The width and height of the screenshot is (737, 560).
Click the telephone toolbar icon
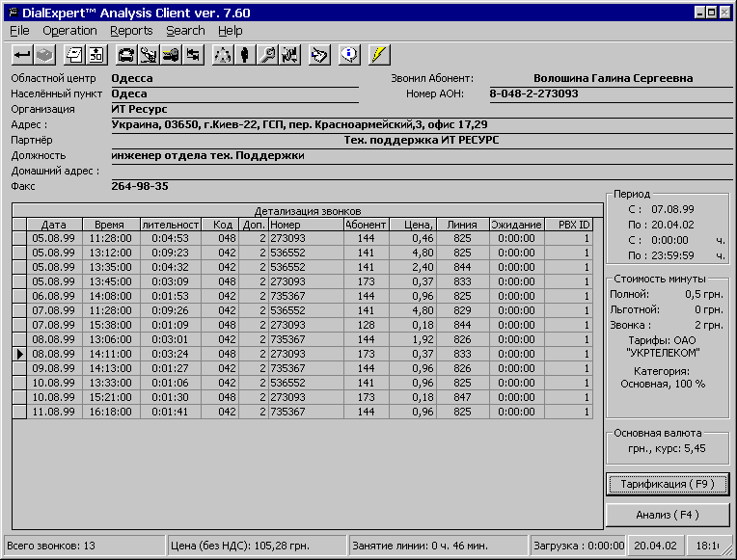pos(126,55)
